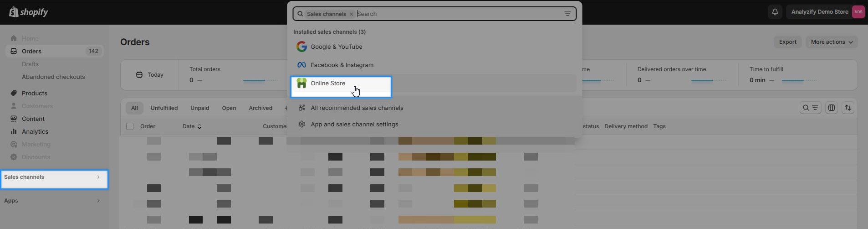The width and height of the screenshot is (868, 229).
Task: Click the settings gear icon in dropdown
Action: pos(301,124)
